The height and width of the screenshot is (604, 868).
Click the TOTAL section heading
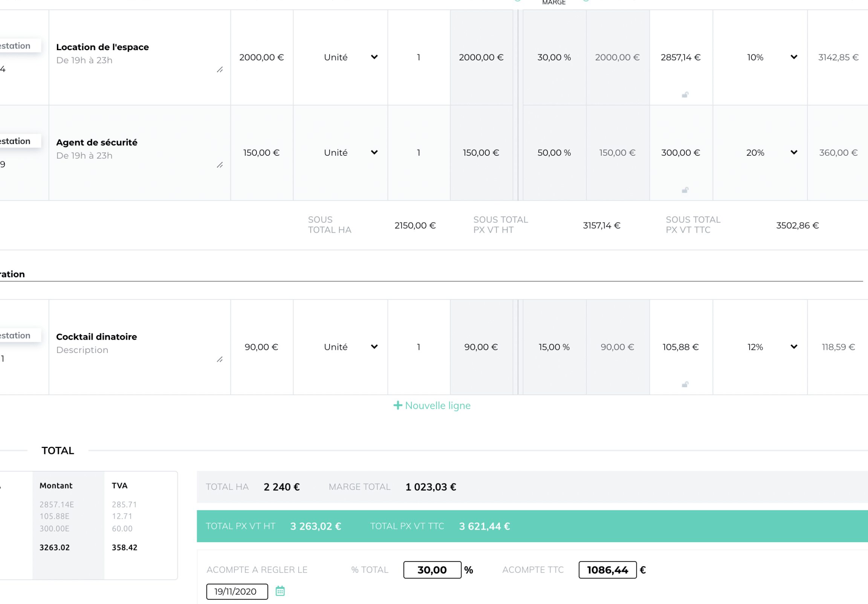click(x=58, y=451)
